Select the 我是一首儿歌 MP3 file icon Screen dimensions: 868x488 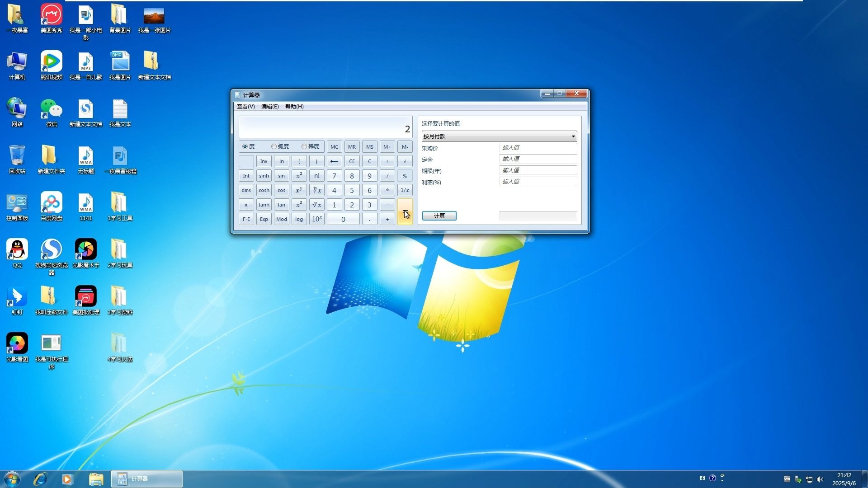click(x=85, y=66)
